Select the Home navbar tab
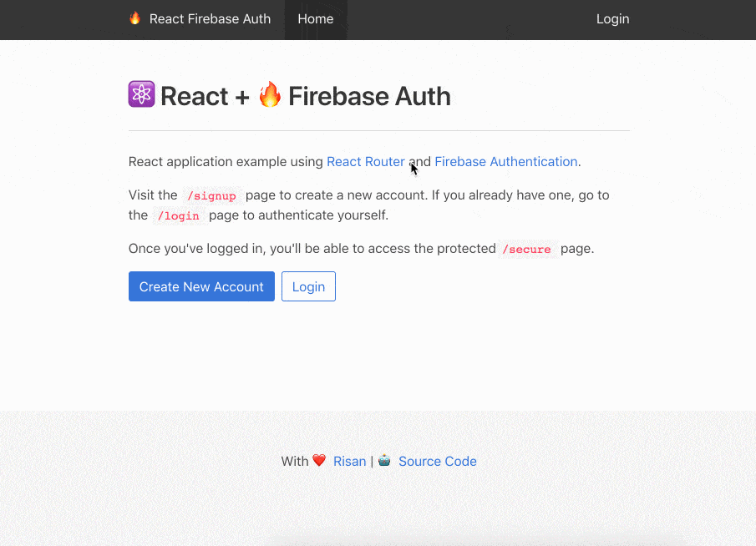This screenshot has height=546, width=756. [316, 19]
